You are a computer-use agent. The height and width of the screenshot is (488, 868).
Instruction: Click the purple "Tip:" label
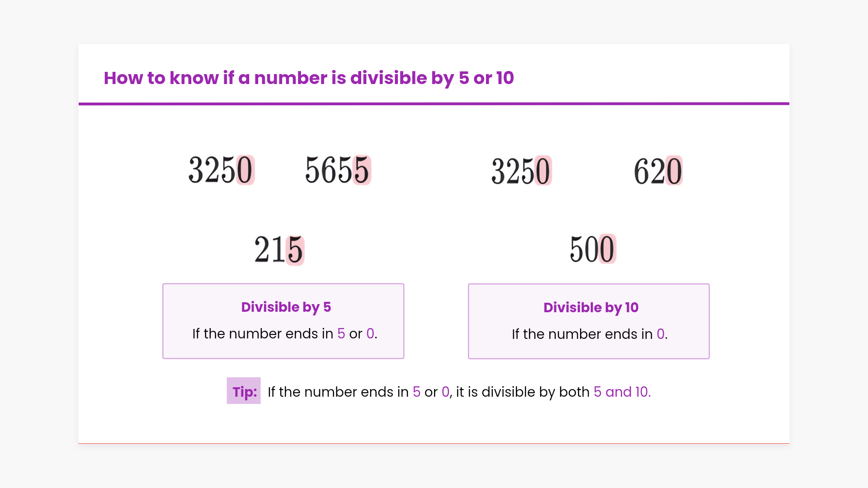(x=244, y=391)
